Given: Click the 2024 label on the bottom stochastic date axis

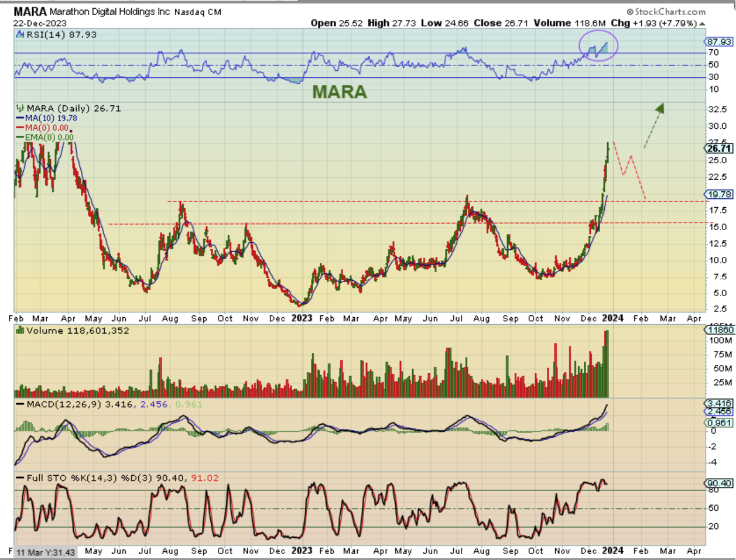Looking at the screenshot, I should (x=612, y=551).
